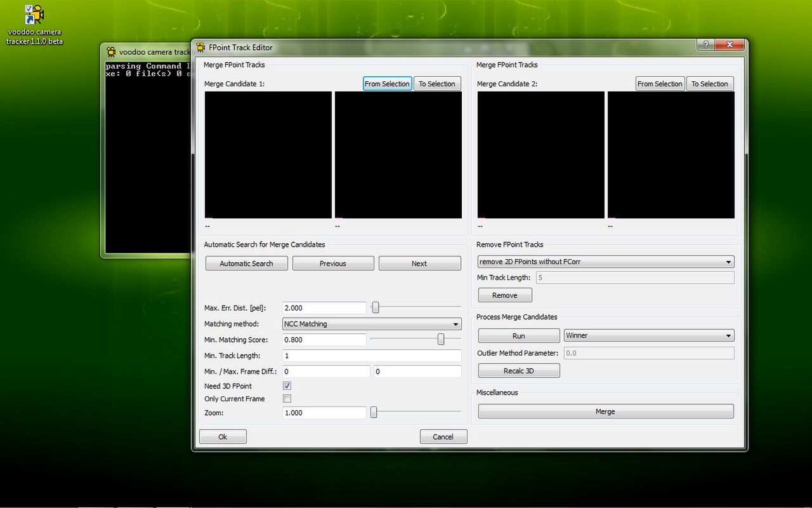Screen dimensions: 812x508
Task: Click To Selection for Merge Candidate 2
Action: click(710, 84)
